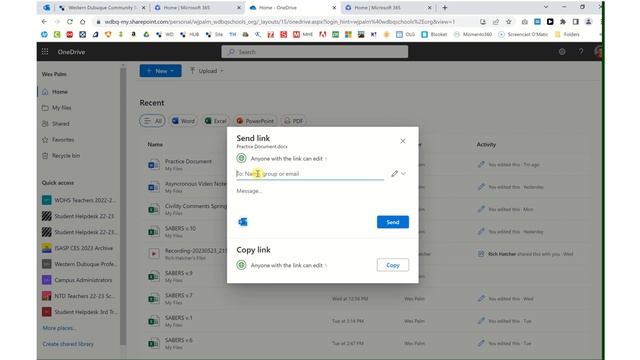Focus the To: name, group or email field
Viewport: 640px width, 360px height.
[x=310, y=174]
